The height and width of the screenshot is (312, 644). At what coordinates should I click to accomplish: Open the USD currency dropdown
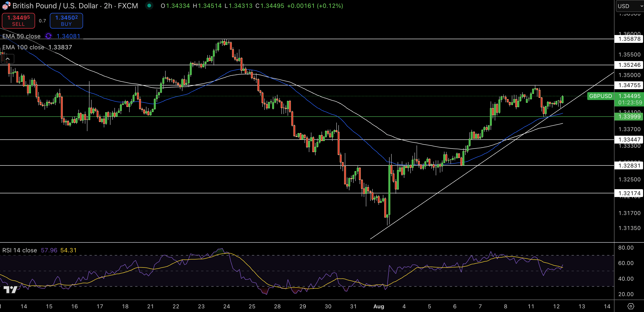tap(630, 6)
